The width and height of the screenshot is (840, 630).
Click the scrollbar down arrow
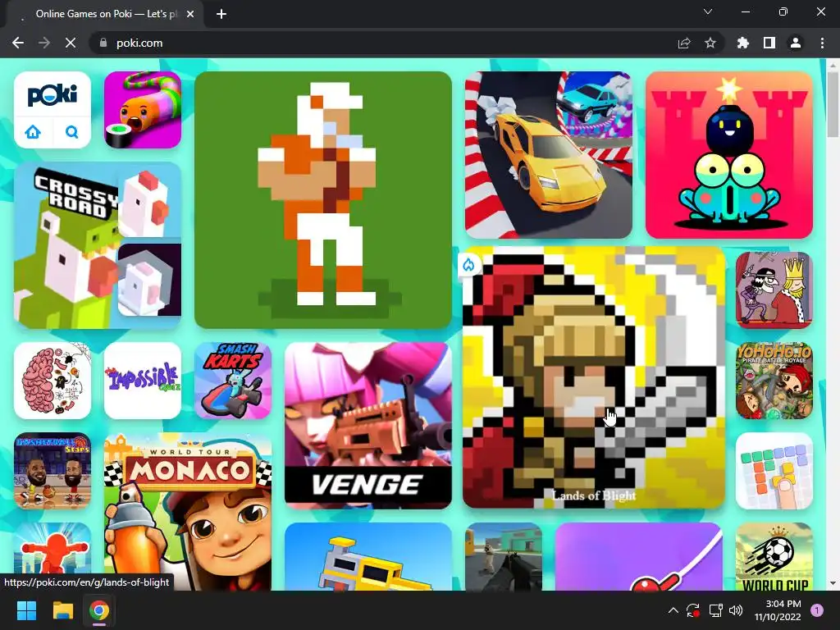click(x=833, y=583)
